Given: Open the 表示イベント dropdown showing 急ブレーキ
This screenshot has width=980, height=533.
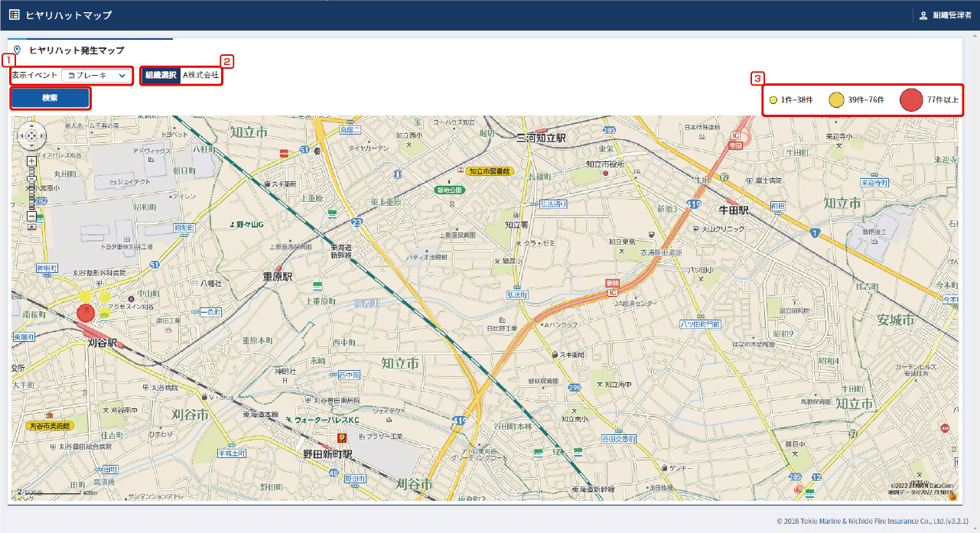Looking at the screenshot, I should [96, 76].
